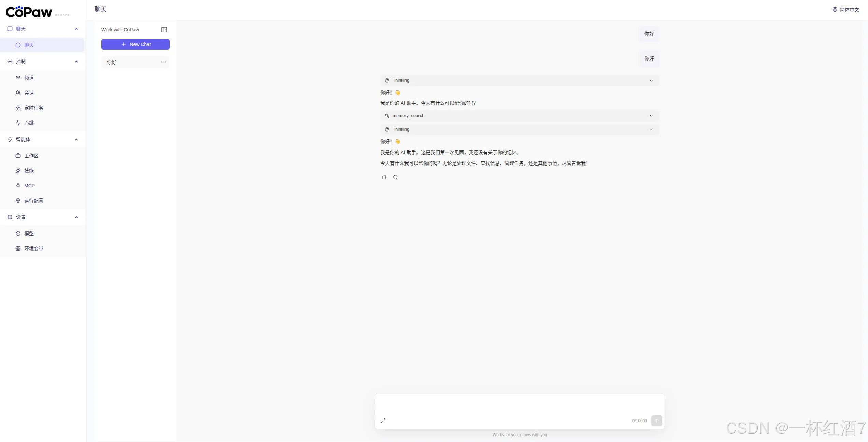
Task: Regenerate the assistant's reply
Action: [395, 177]
